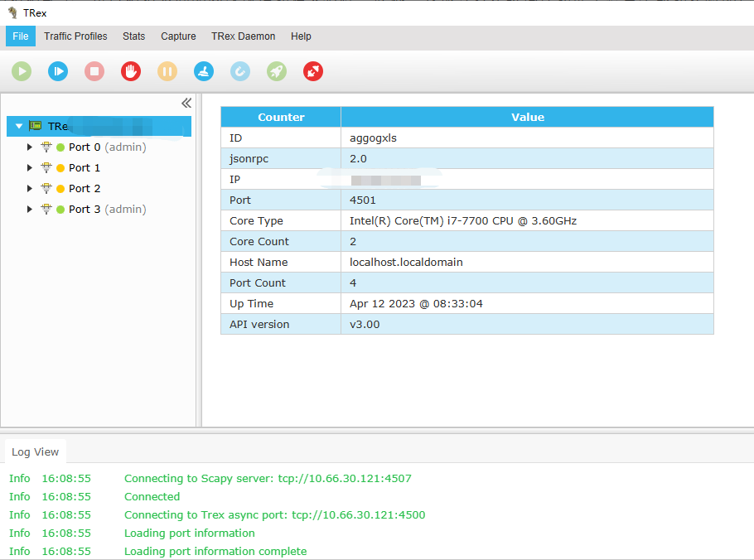Collapse the TRex root tree node
Screen dimensions: 754x560
click(19, 127)
